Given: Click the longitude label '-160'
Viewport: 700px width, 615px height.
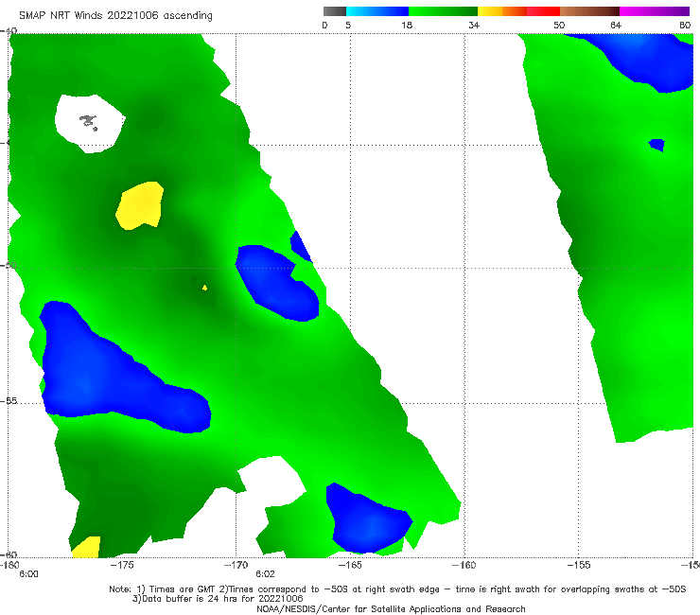Looking at the screenshot, I should point(464,565).
